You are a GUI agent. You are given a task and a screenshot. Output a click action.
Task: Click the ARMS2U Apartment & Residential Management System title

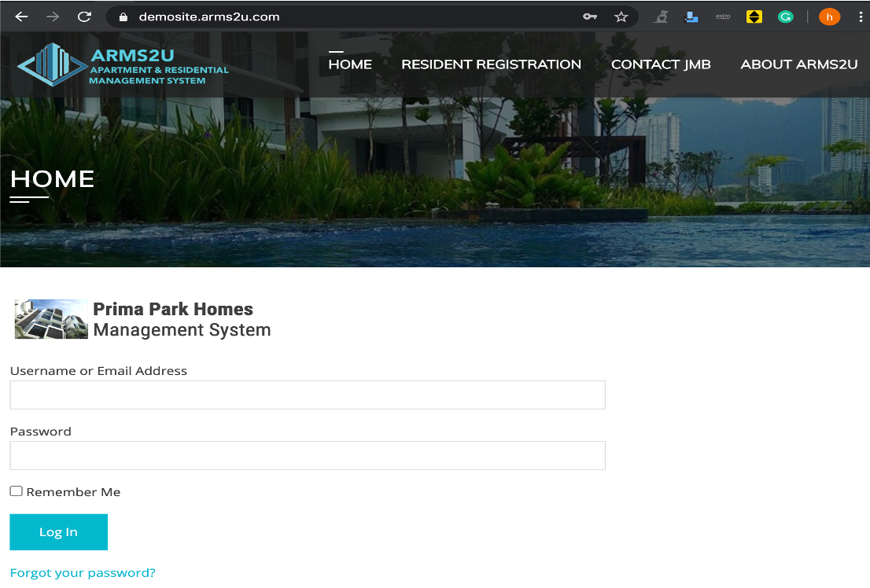159,67
